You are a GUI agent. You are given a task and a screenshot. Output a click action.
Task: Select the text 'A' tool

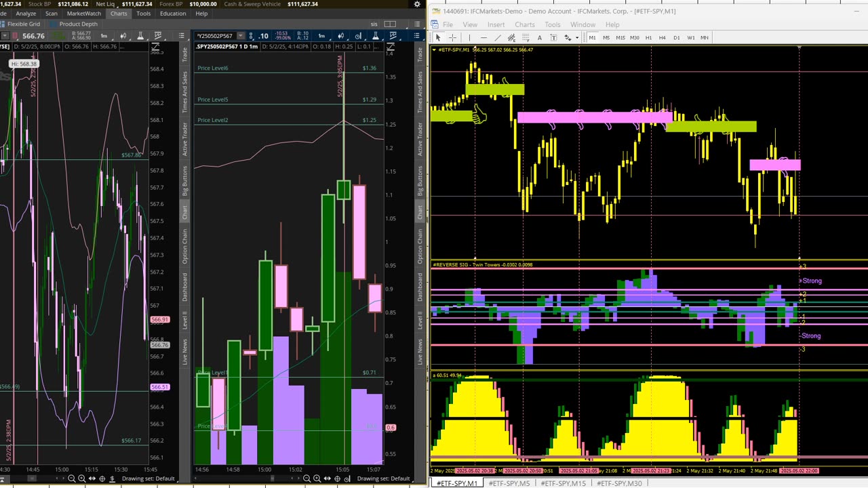click(x=540, y=37)
